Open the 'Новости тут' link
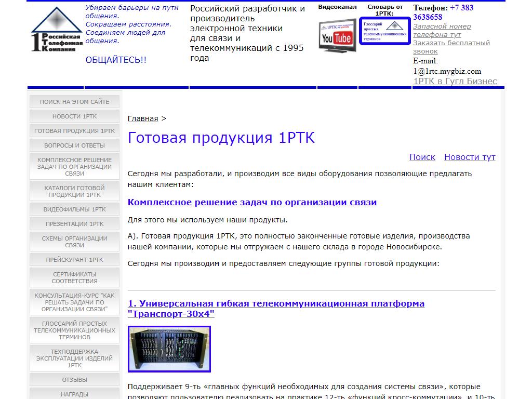Viewport: 532px width, 399px height. (x=470, y=157)
